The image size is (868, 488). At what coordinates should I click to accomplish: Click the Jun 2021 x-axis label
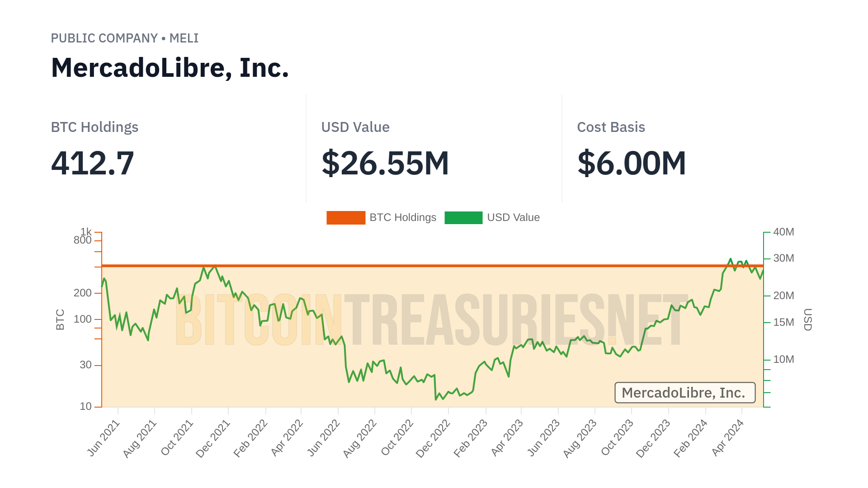pos(104,438)
